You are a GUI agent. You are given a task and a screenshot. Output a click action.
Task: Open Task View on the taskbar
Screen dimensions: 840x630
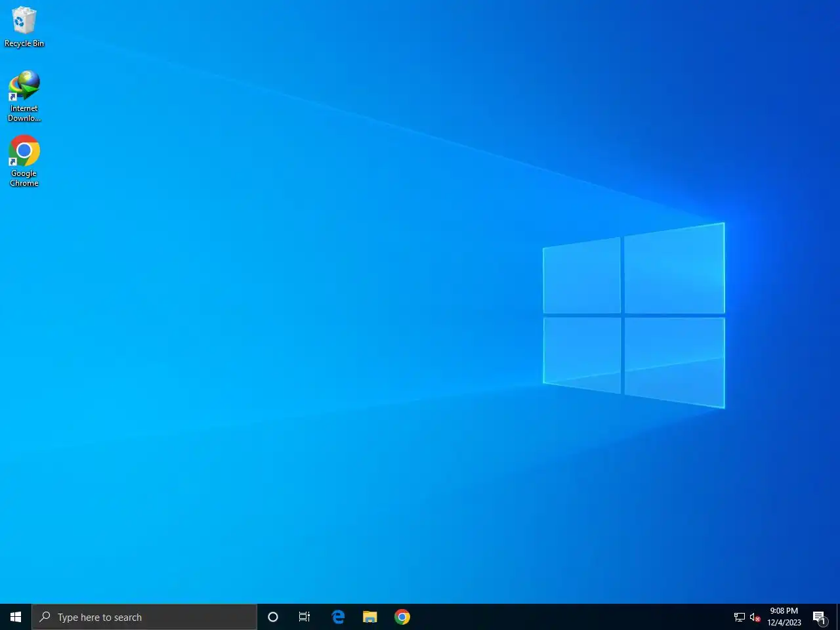[304, 617]
